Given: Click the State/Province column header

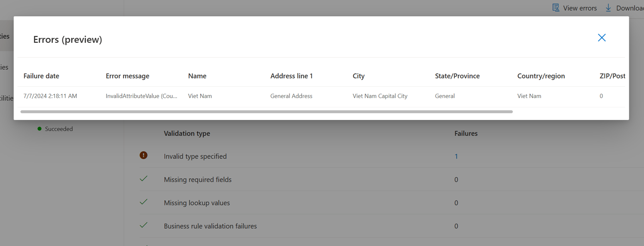Looking at the screenshot, I should click(x=457, y=76).
